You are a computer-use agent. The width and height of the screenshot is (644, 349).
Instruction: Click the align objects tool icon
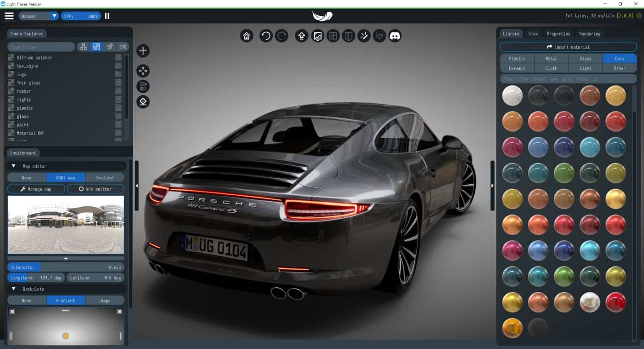click(x=143, y=86)
